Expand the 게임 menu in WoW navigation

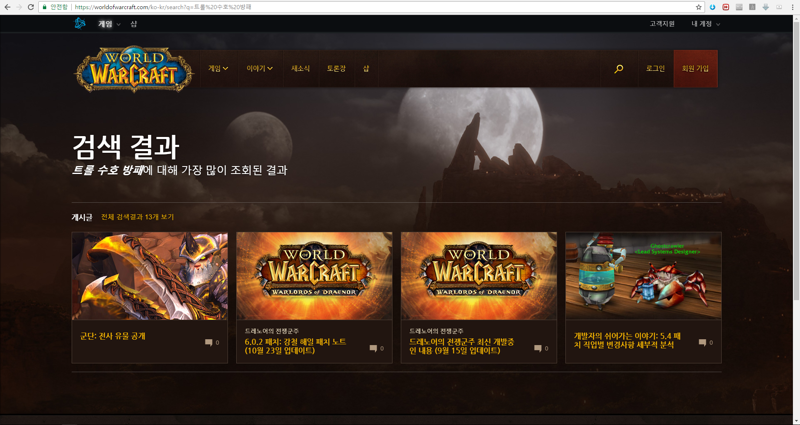(x=218, y=68)
